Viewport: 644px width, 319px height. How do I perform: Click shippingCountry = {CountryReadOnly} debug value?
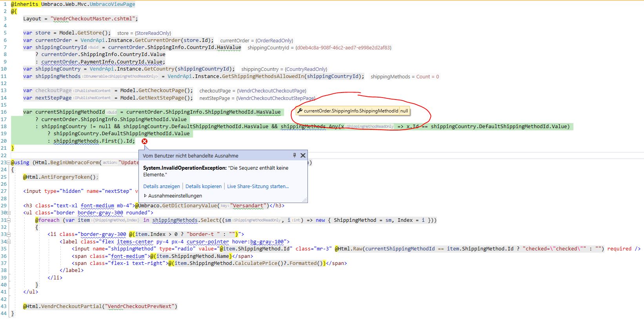coord(284,69)
